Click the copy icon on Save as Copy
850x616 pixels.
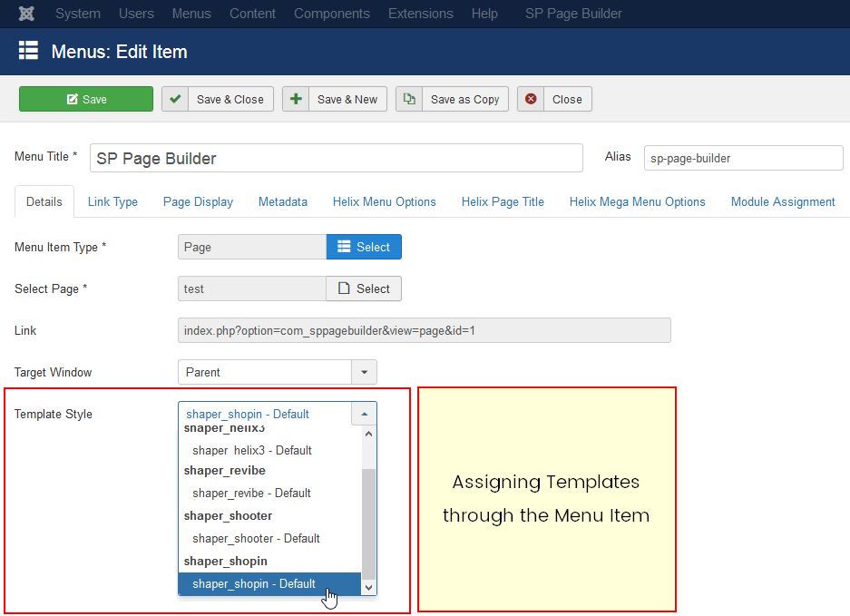(x=409, y=97)
